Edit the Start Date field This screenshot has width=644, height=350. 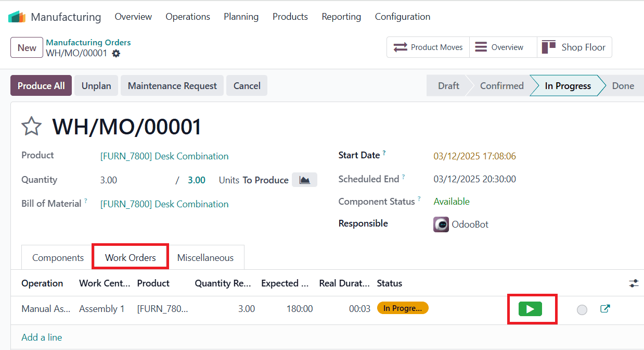pyautogui.click(x=474, y=156)
